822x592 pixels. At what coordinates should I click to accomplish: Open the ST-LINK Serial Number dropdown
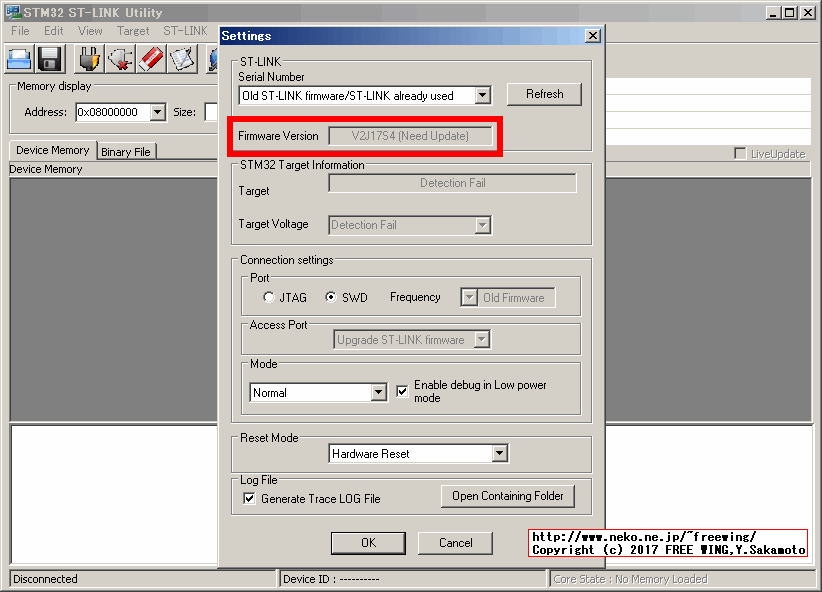pyautogui.click(x=481, y=95)
